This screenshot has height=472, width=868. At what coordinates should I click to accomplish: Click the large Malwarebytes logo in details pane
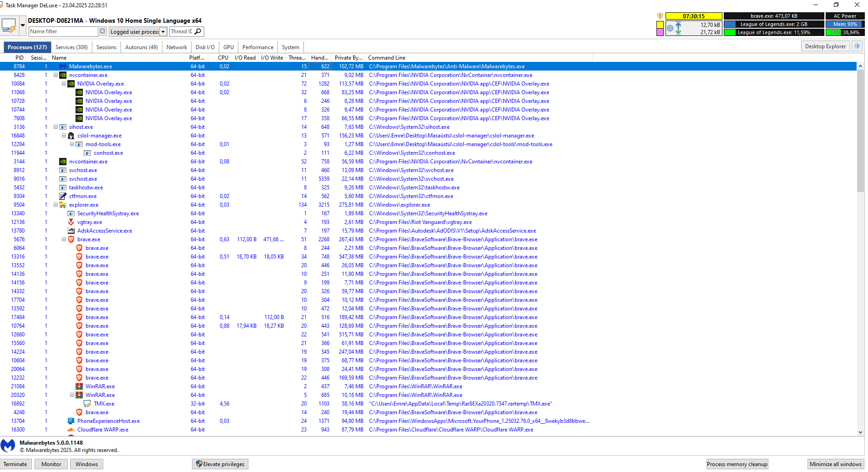[8, 446]
